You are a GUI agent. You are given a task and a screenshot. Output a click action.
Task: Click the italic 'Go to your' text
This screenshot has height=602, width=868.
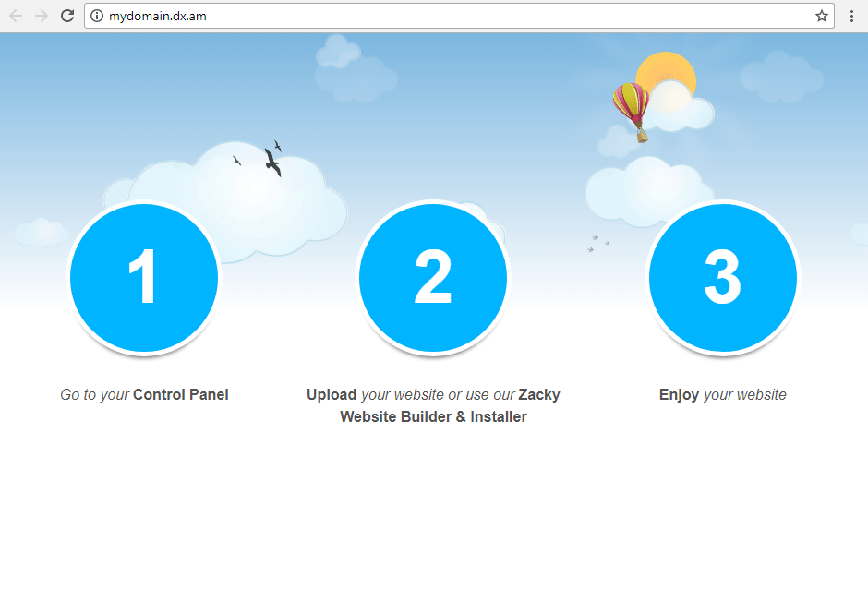pos(95,395)
